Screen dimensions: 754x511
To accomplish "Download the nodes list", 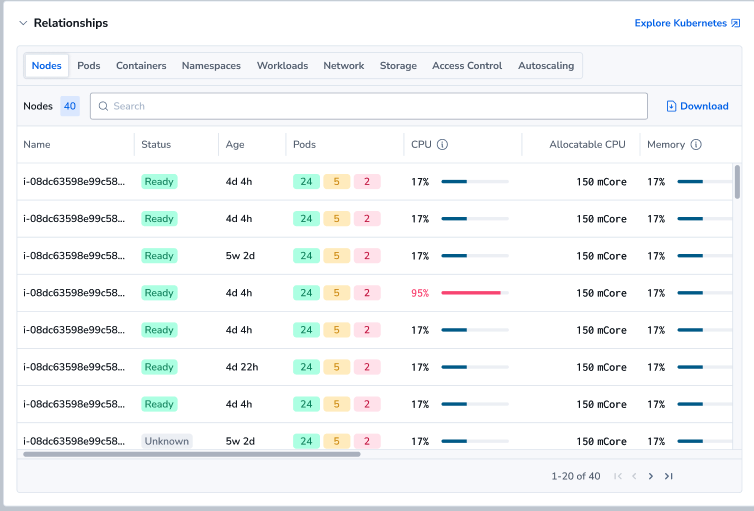I will tap(697, 106).
